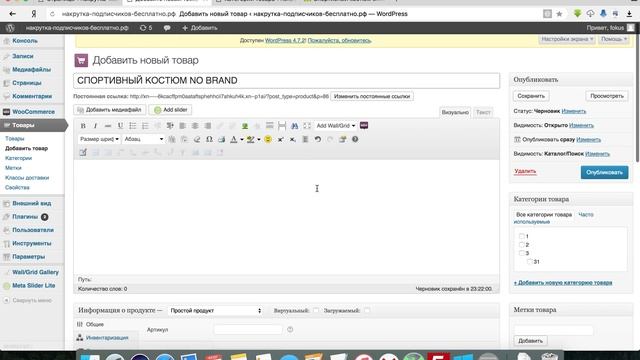Toggle underline formatting

click(120, 126)
